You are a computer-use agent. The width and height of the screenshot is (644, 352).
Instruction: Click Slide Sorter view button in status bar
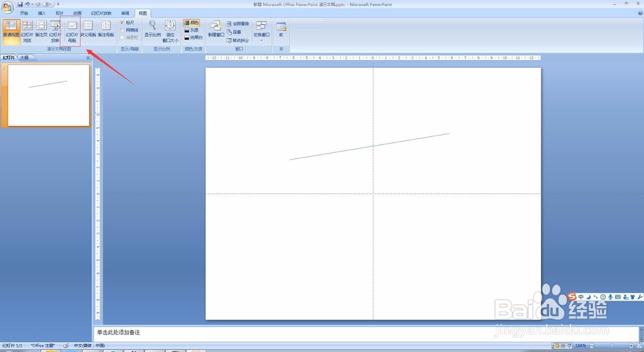[563, 346]
